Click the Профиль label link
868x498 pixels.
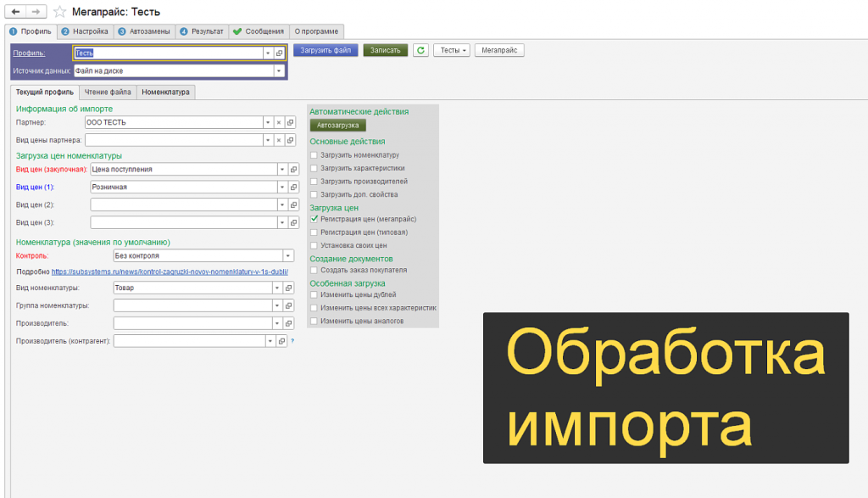click(29, 53)
